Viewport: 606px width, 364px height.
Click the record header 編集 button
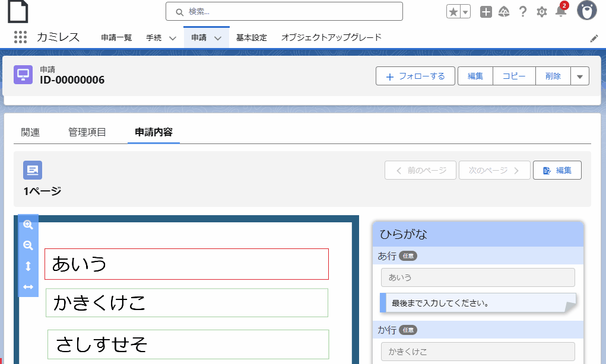[x=475, y=76]
